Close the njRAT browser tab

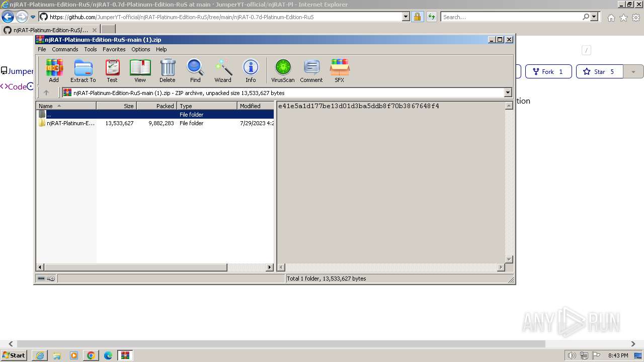click(x=94, y=30)
